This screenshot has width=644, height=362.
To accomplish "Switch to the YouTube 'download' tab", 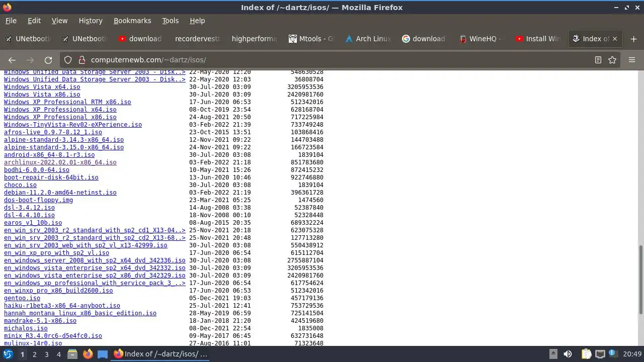I will tap(141, 39).
